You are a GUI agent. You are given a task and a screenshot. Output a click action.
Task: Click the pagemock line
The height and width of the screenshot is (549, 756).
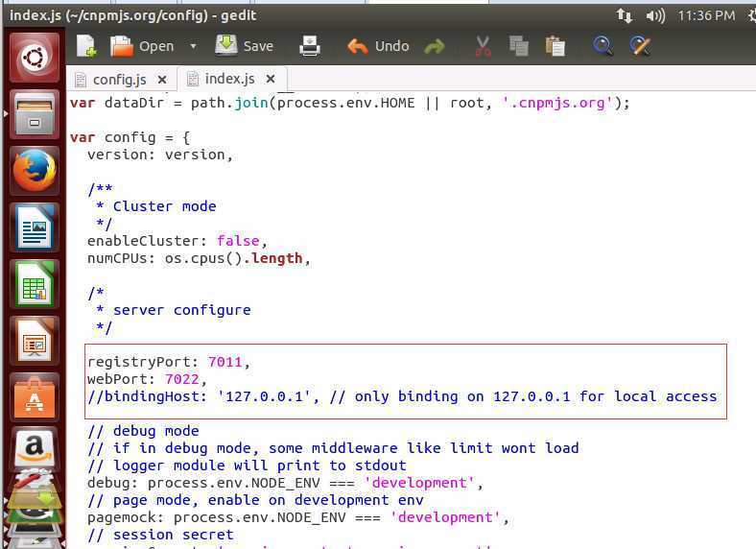pos(298,517)
